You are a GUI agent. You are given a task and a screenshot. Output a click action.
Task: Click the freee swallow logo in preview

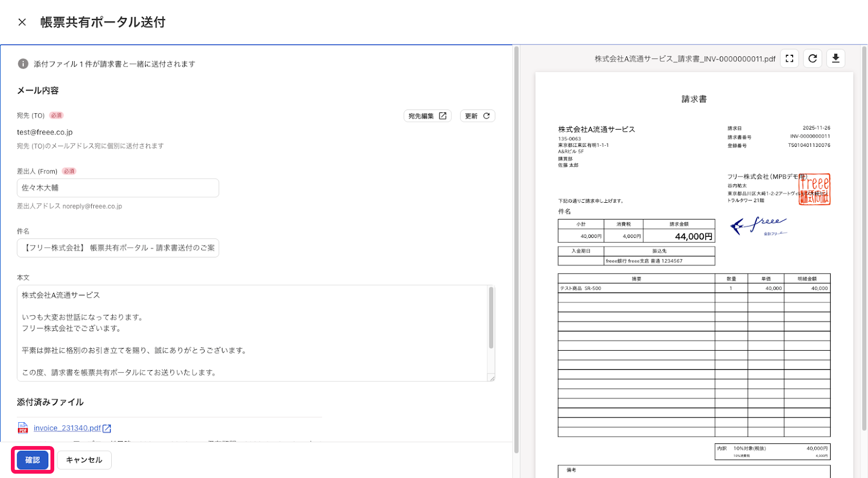tap(758, 225)
